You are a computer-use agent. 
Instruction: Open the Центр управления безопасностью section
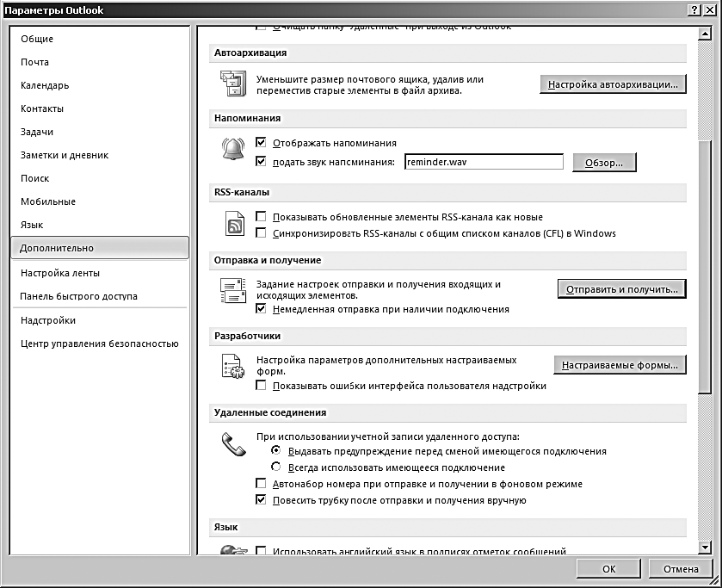pyautogui.click(x=100, y=344)
